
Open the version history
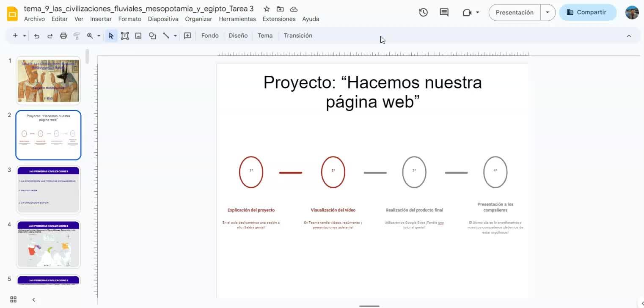(423, 13)
